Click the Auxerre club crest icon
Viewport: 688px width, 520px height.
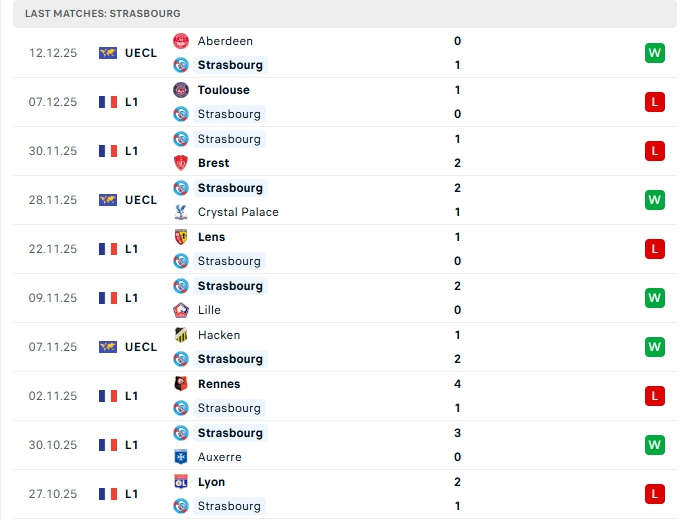pyautogui.click(x=181, y=457)
